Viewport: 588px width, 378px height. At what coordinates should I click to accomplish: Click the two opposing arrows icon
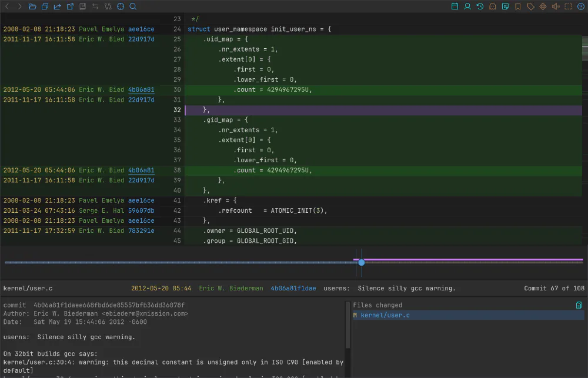point(95,6)
